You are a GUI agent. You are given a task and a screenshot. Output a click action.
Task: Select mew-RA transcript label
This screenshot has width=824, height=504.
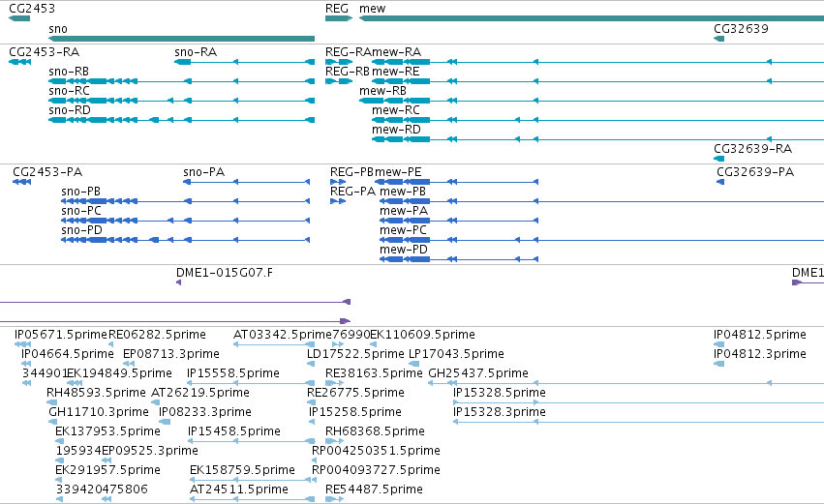[397, 52]
